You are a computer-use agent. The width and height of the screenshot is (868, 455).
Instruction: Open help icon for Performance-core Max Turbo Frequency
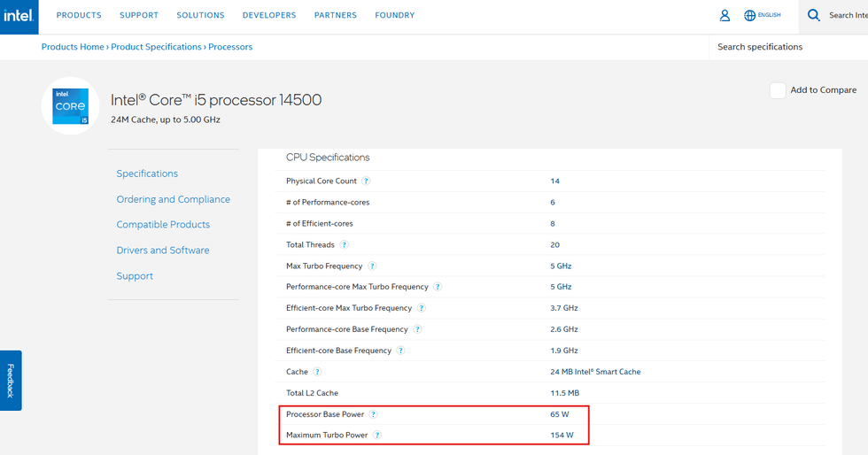pyautogui.click(x=438, y=287)
